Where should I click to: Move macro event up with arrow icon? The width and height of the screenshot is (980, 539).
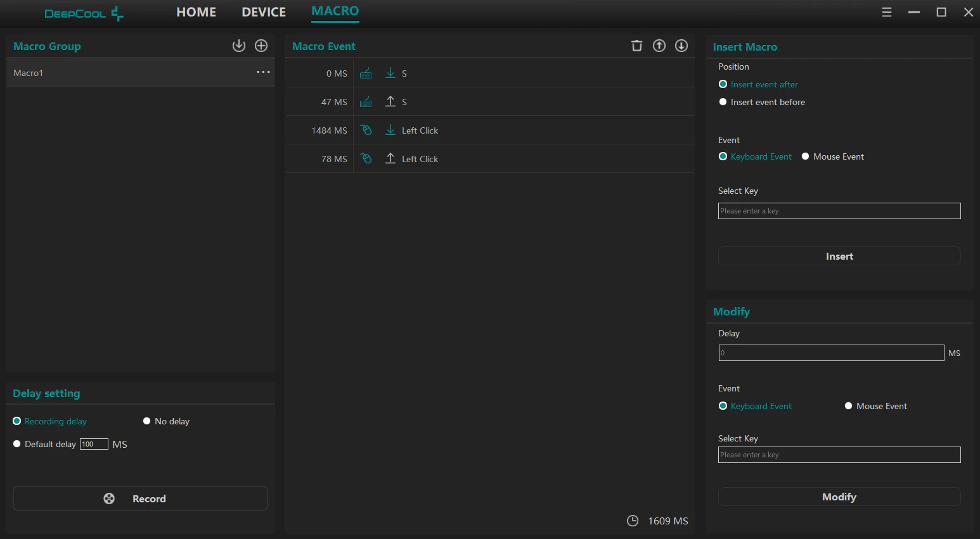coord(659,46)
